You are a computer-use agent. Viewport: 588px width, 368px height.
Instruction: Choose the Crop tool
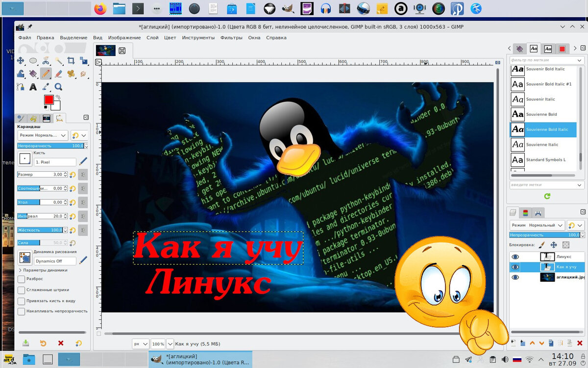(x=72, y=60)
